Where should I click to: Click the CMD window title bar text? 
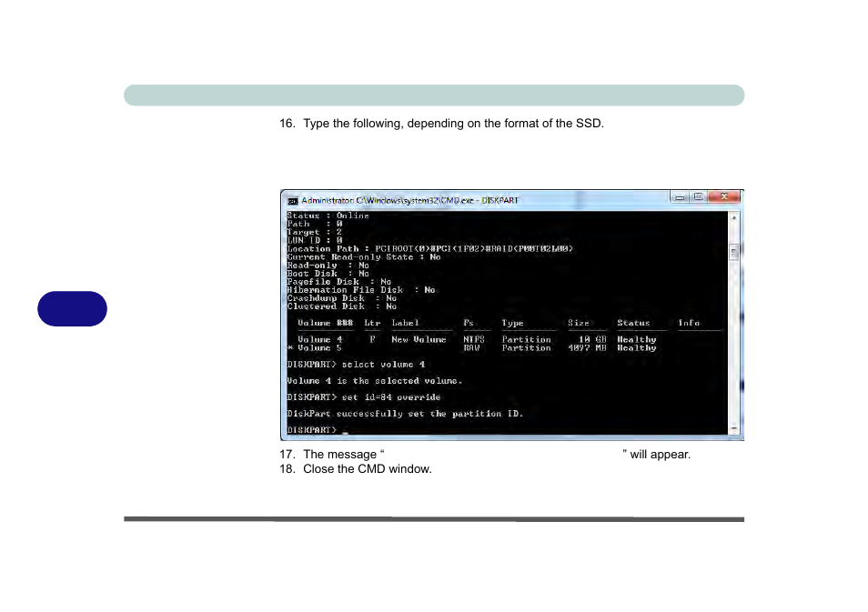tap(409, 200)
